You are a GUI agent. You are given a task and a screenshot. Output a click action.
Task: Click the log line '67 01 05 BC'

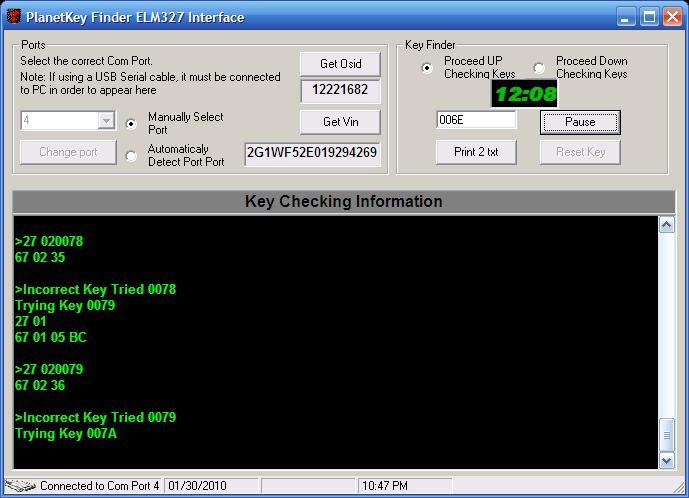tap(51, 337)
